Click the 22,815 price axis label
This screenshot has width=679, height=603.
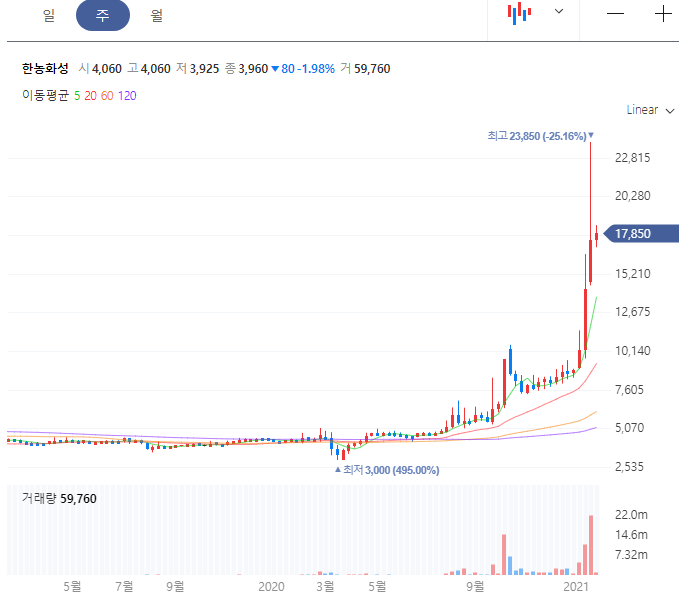[x=633, y=158]
